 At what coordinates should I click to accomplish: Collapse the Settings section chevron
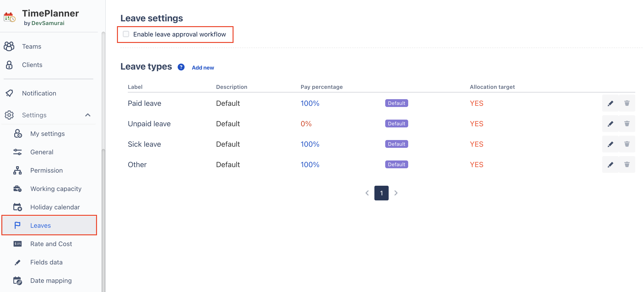[x=88, y=115]
